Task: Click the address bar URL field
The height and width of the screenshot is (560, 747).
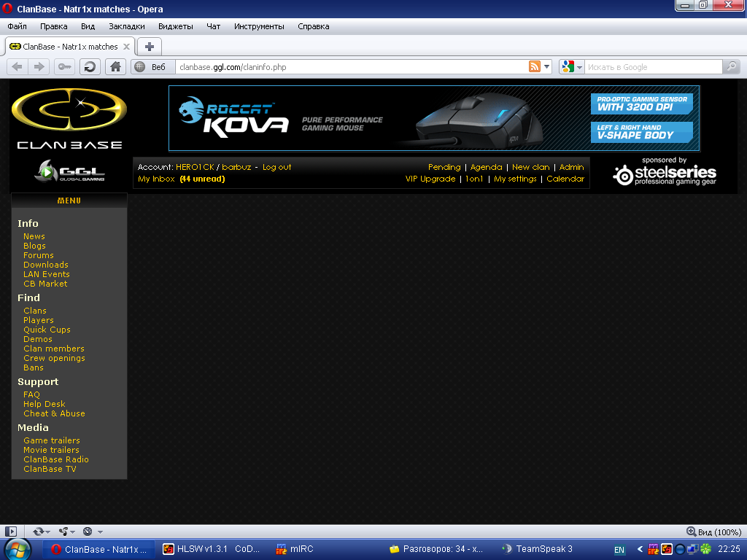Action: tap(352, 66)
